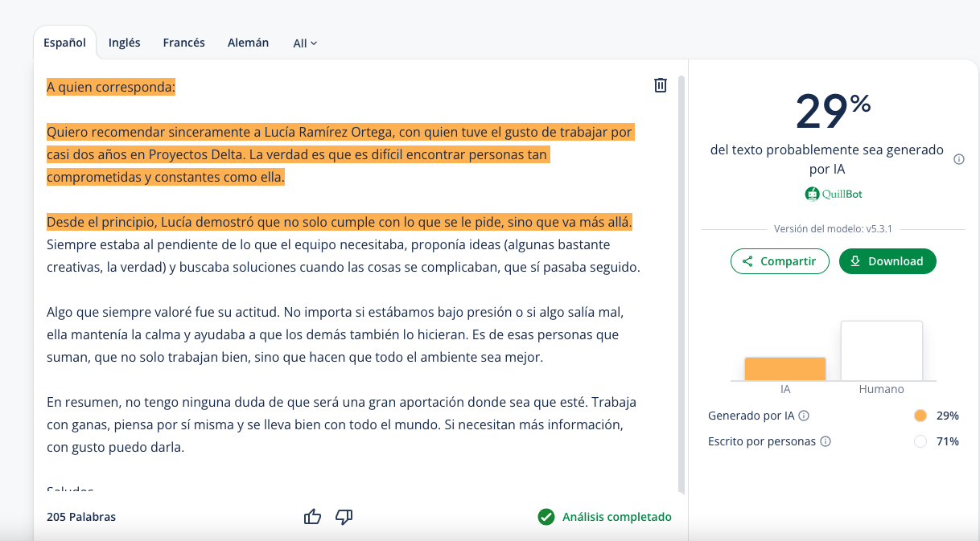Click info icon beside probability text
The height and width of the screenshot is (541, 980).
958,159
